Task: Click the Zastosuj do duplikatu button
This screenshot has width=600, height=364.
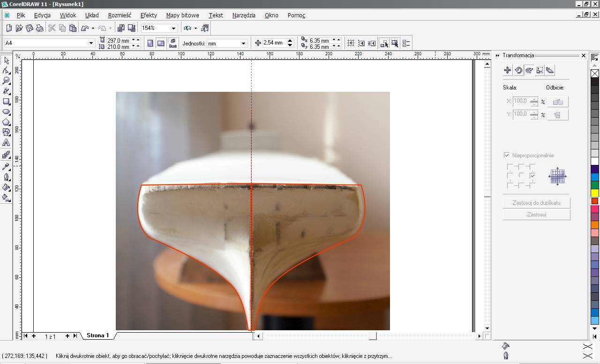Action: tap(536, 202)
